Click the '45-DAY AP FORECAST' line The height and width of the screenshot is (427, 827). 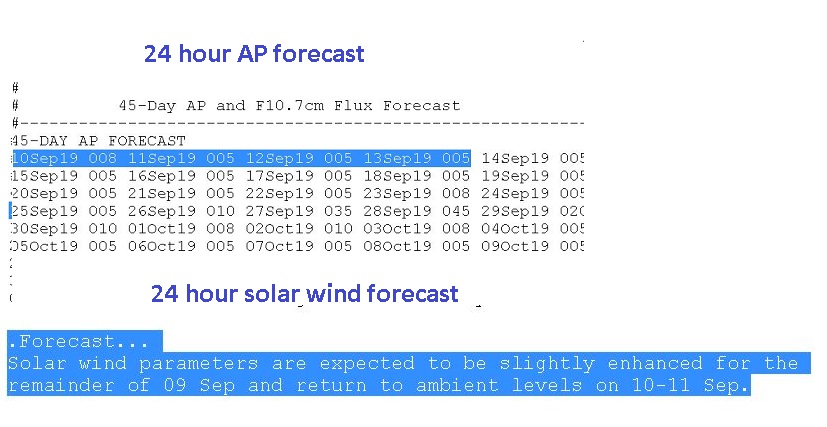(99, 141)
